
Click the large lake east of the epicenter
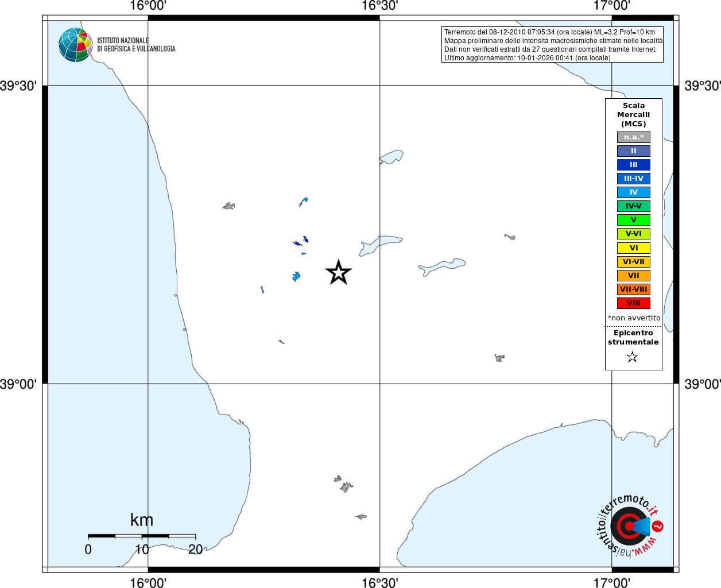(441, 266)
